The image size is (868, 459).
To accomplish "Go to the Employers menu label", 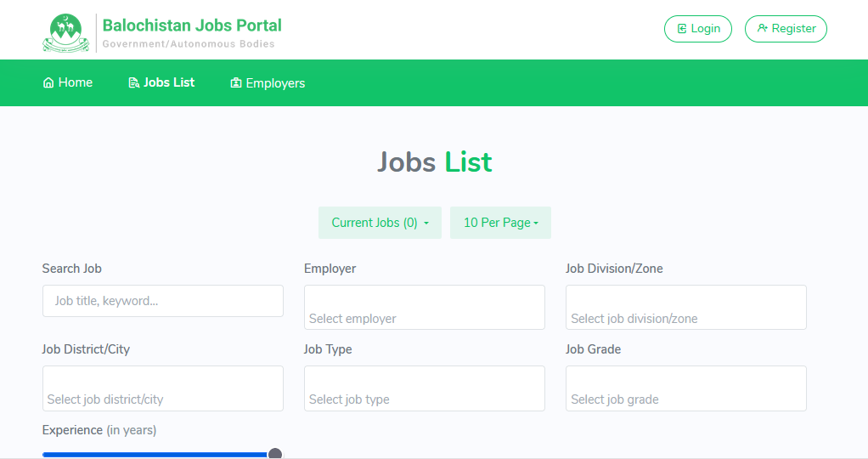I will pyautogui.click(x=275, y=83).
